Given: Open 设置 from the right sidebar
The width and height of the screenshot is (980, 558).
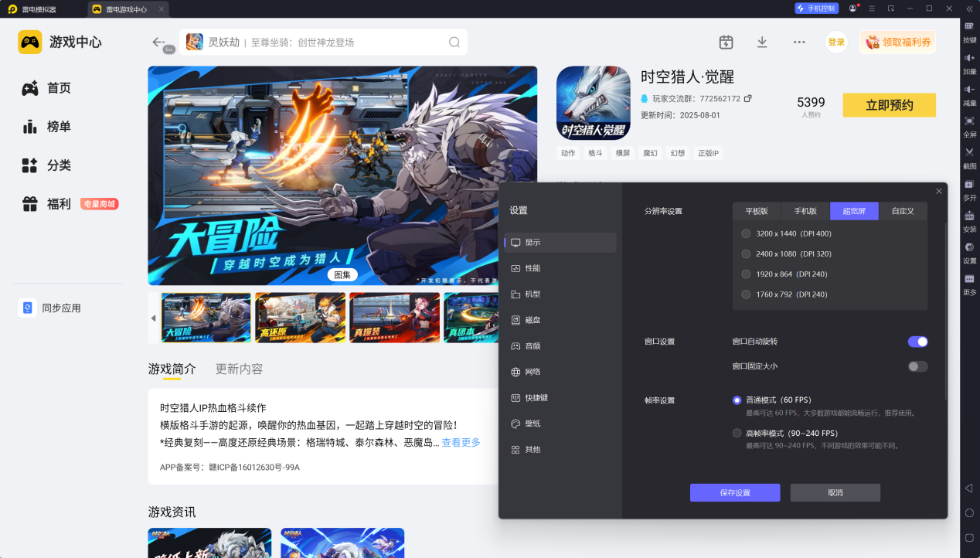Looking at the screenshot, I should click(x=969, y=247).
